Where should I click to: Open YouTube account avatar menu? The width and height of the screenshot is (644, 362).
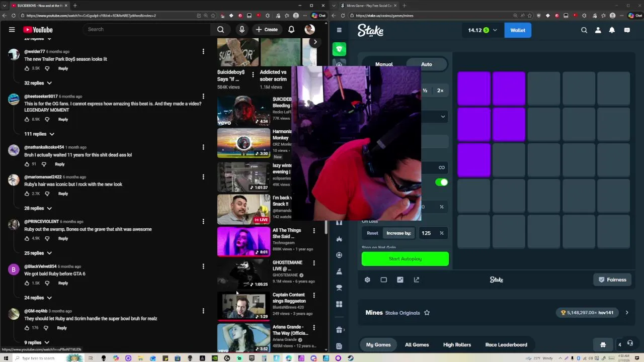pyautogui.click(x=310, y=29)
